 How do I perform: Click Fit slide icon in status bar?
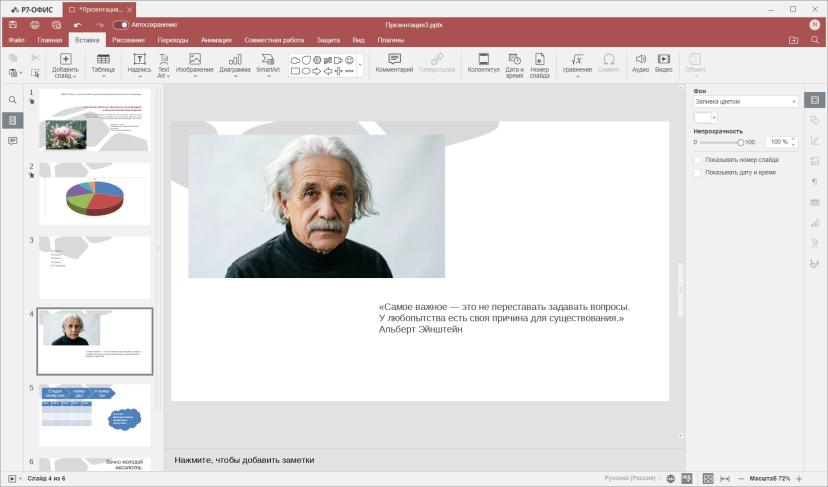click(x=708, y=479)
